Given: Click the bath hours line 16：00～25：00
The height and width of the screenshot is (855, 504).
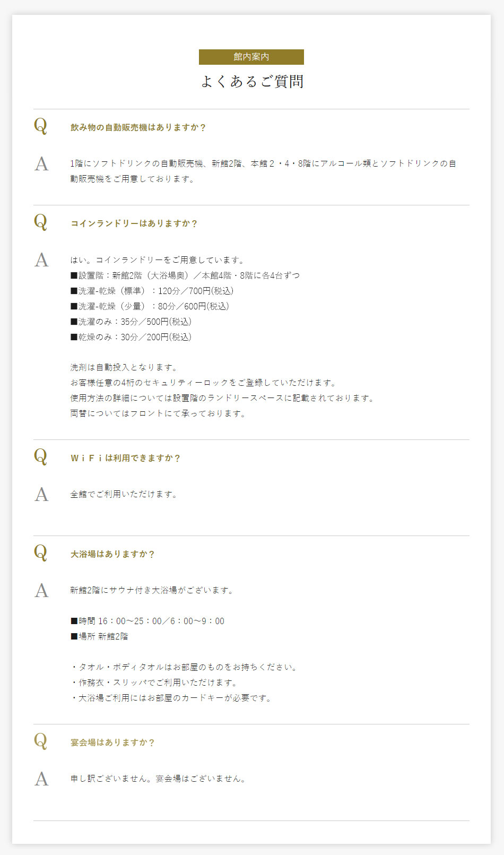Looking at the screenshot, I should coord(147,621).
